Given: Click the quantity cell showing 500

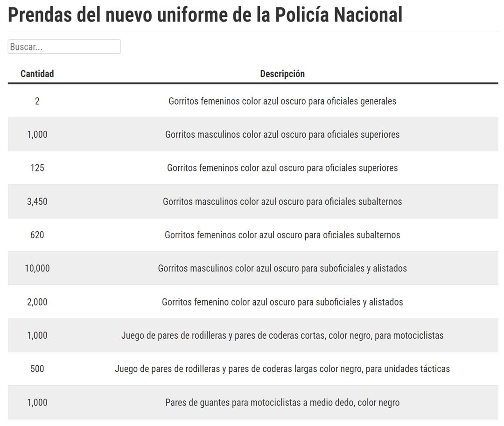Looking at the screenshot, I should click(37, 369).
